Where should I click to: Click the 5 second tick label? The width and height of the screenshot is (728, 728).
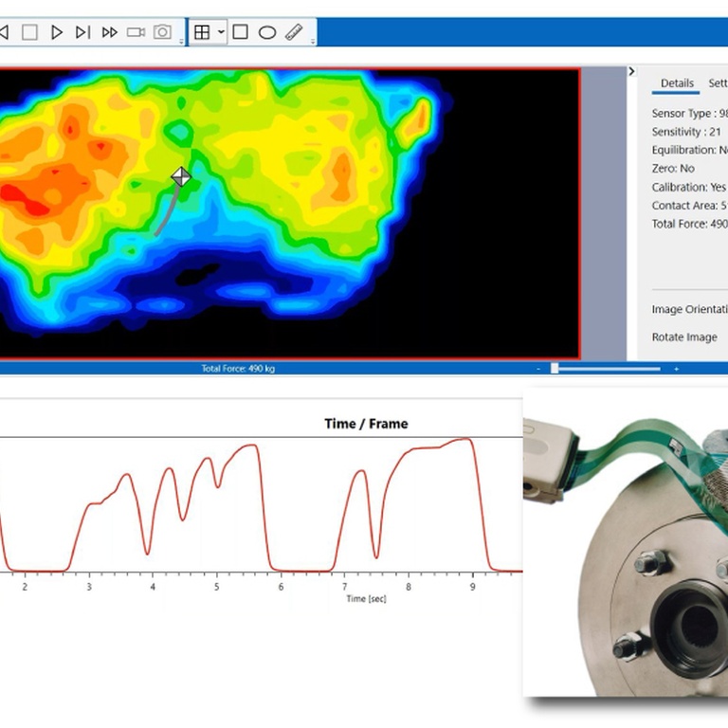[x=216, y=587]
